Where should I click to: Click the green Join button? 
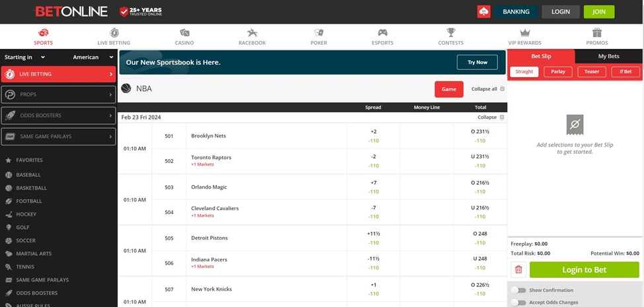(598, 12)
